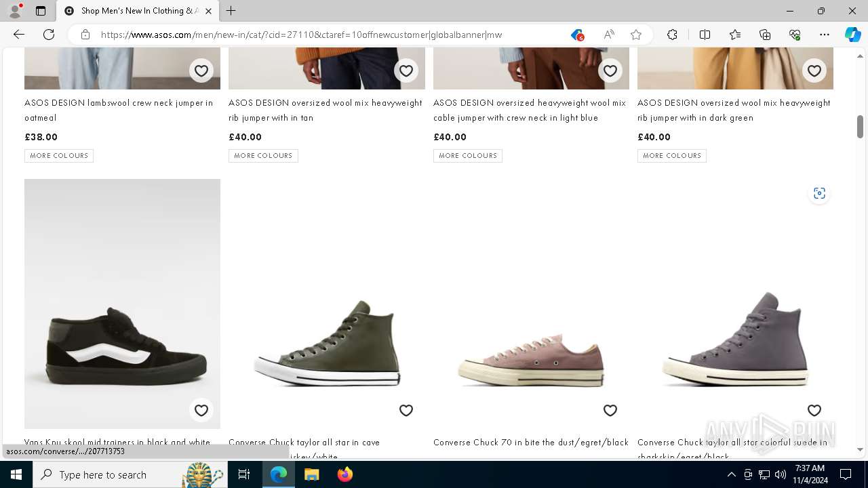Open Task View
This screenshot has height=488, width=868.
point(244,474)
